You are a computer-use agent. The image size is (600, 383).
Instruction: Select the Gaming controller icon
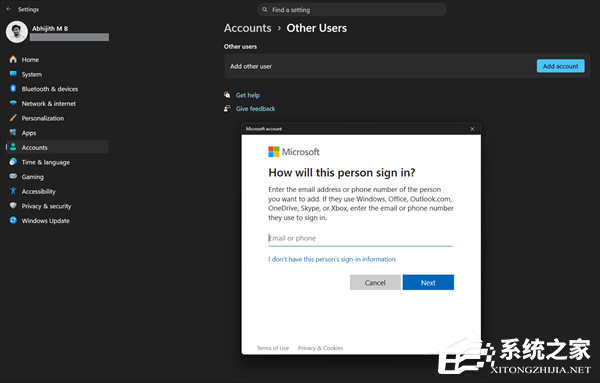pos(13,176)
